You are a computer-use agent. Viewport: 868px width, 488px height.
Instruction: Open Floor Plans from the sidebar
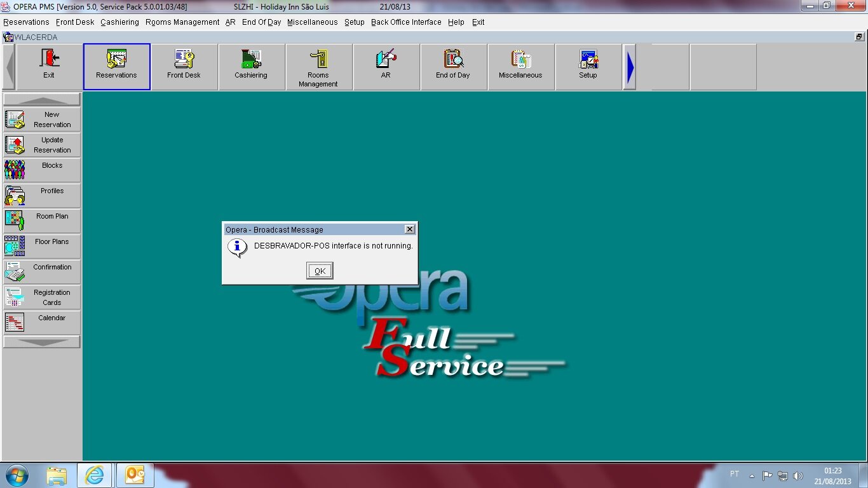tap(42, 247)
